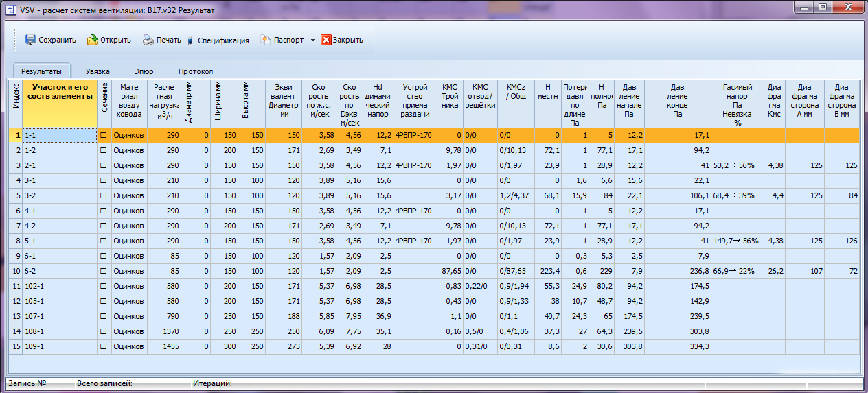Viewport: 868px width, 393px height.
Task: Click the Печать printer icon
Action: [148, 40]
